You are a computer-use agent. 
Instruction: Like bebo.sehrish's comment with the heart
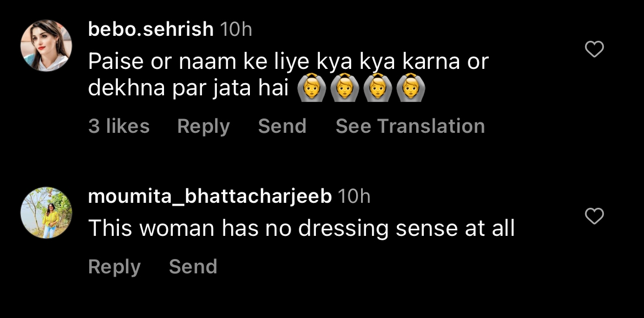594,50
